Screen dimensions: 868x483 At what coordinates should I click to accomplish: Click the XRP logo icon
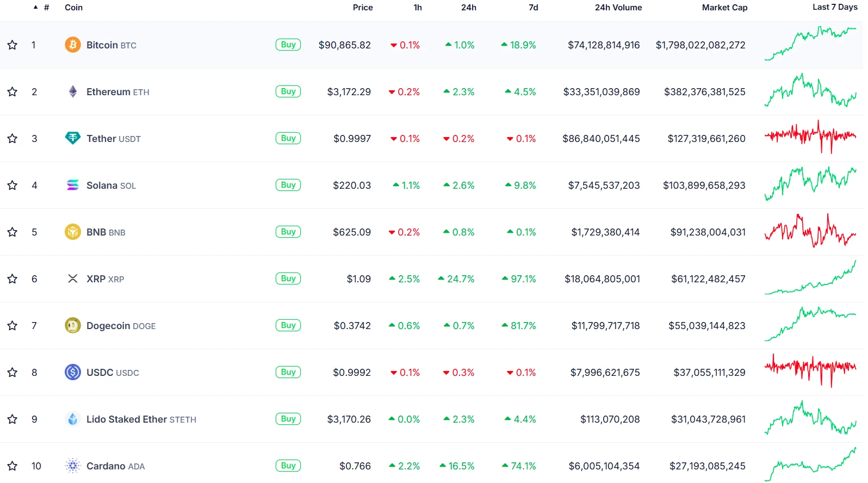pos(73,278)
